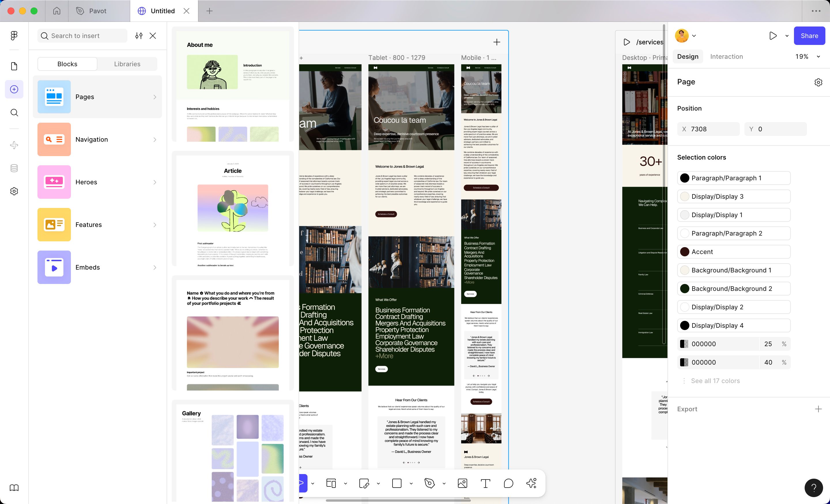Expand the Navigation block category
830x504 pixels.
(x=97, y=139)
